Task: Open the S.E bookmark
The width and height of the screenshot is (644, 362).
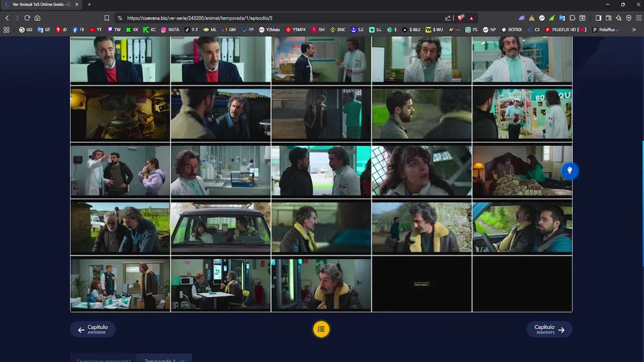Action: coord(357,30)
